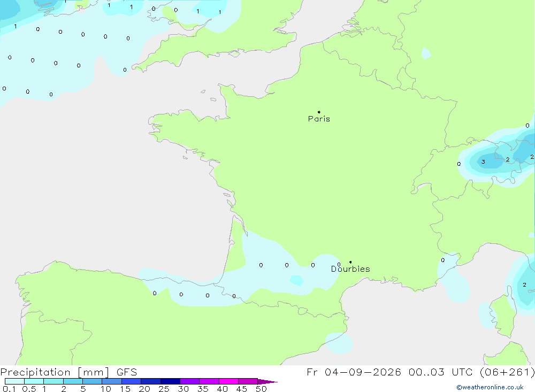Click the Dourbies location marker dot
This screenshot has width=535, height=392.
coord(350,262)
